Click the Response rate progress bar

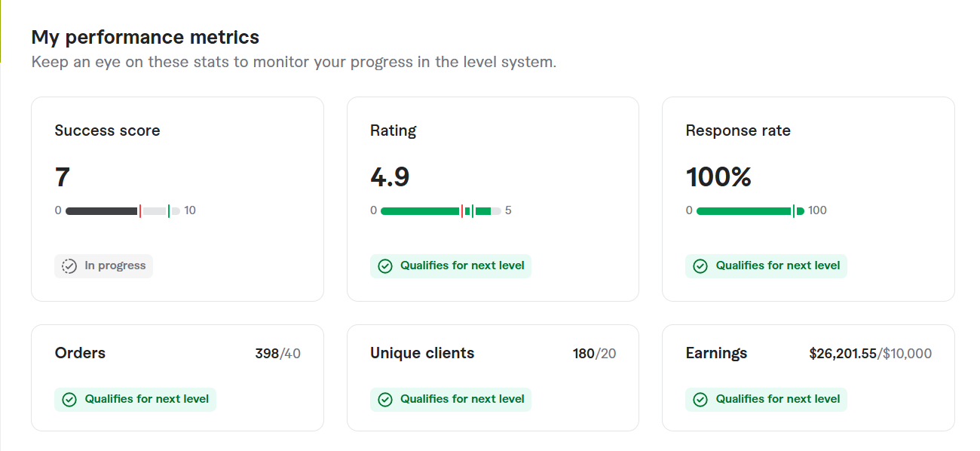(x=750, y=211)
